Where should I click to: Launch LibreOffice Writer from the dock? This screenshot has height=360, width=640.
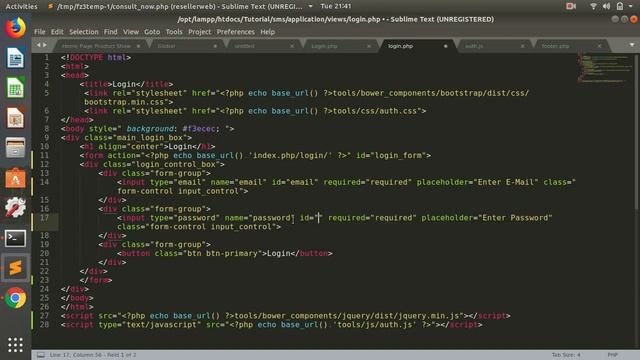point(16,58)
